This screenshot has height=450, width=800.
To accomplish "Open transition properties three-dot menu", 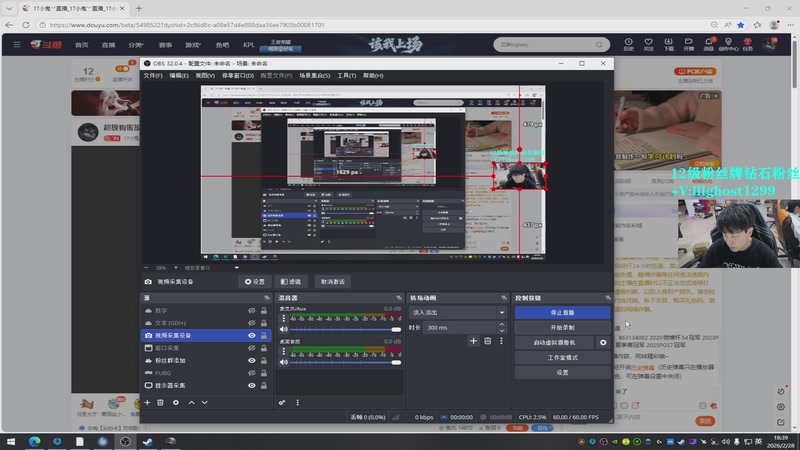I will point(501,341).
